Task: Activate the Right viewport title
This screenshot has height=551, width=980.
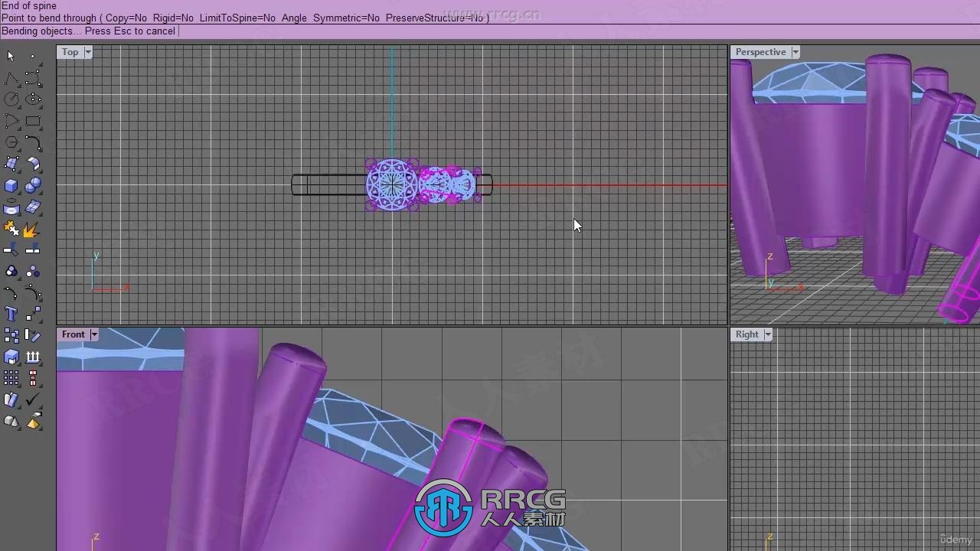Action: click(x=747, y=334)
